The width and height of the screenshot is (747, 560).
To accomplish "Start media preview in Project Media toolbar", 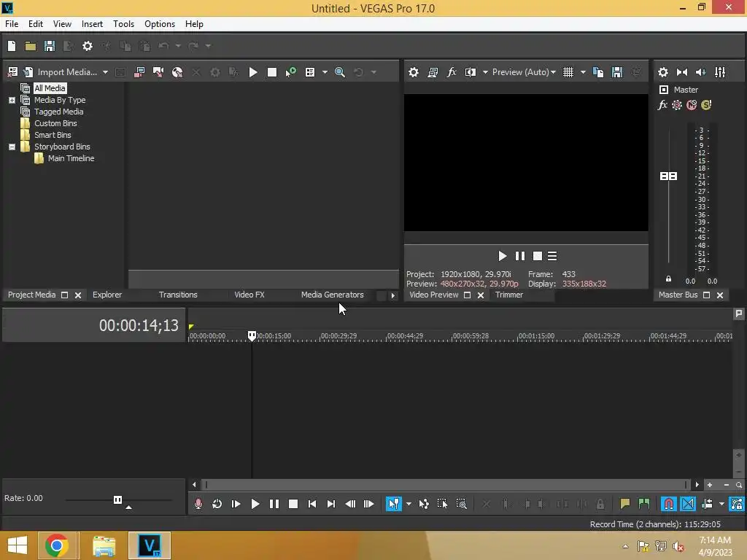I will pos(253,72).
